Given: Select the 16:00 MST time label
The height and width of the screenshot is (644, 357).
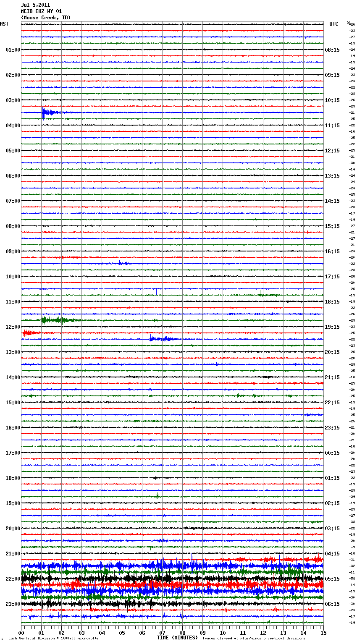Looking at the screenshot, I should [x=13, y=428].
